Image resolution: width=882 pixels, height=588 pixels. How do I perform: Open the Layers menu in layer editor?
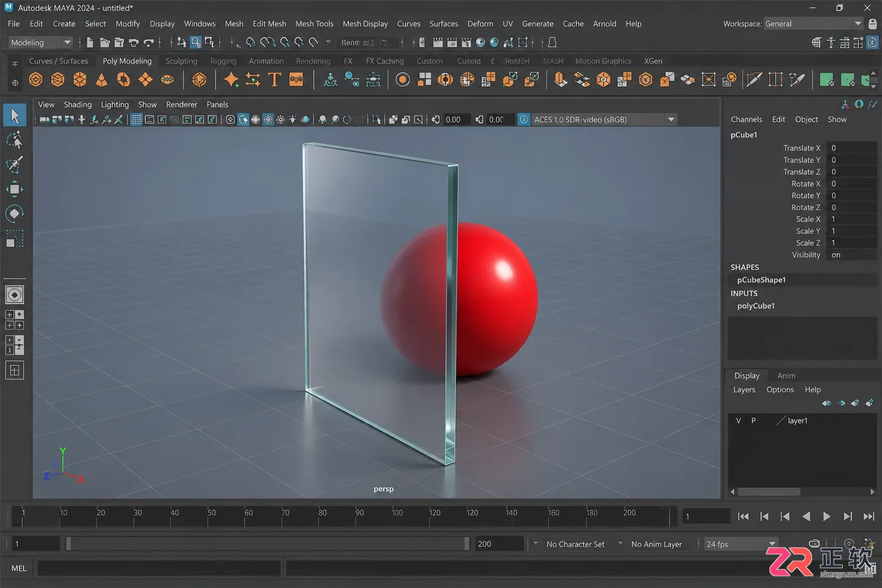744,390
